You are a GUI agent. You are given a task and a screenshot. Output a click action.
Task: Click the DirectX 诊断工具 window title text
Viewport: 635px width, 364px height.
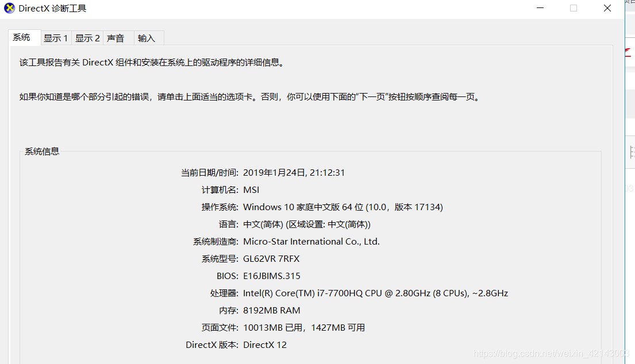point(52,9)
